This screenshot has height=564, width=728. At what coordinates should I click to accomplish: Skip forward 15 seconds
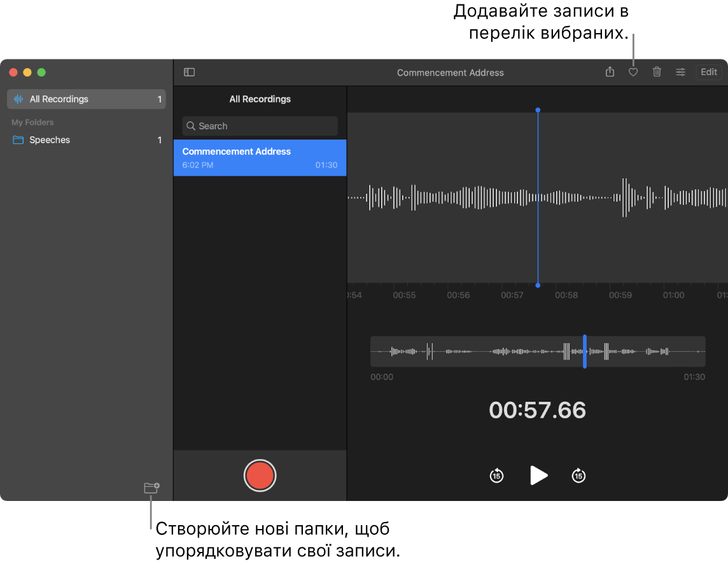pyautogui.click(x=578, y=476)
